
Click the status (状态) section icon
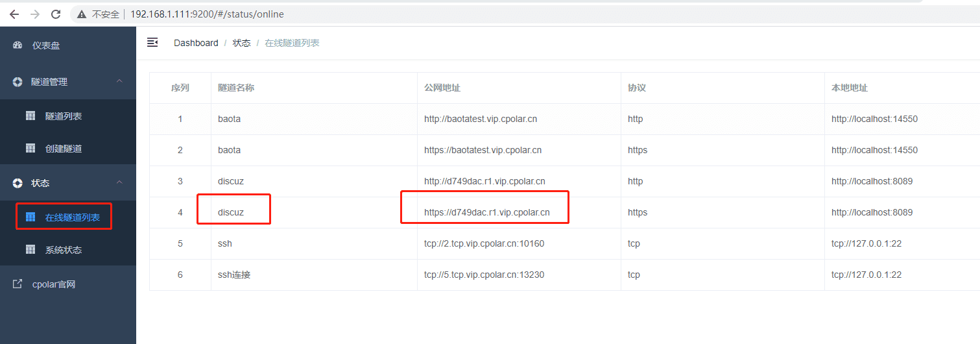click(x=18, y=183)
